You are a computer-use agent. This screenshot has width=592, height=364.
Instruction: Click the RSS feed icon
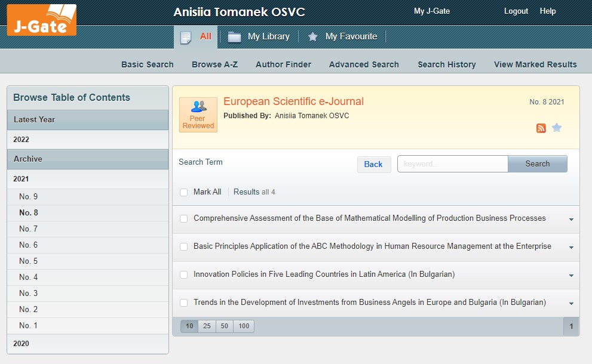coord(541,128)
